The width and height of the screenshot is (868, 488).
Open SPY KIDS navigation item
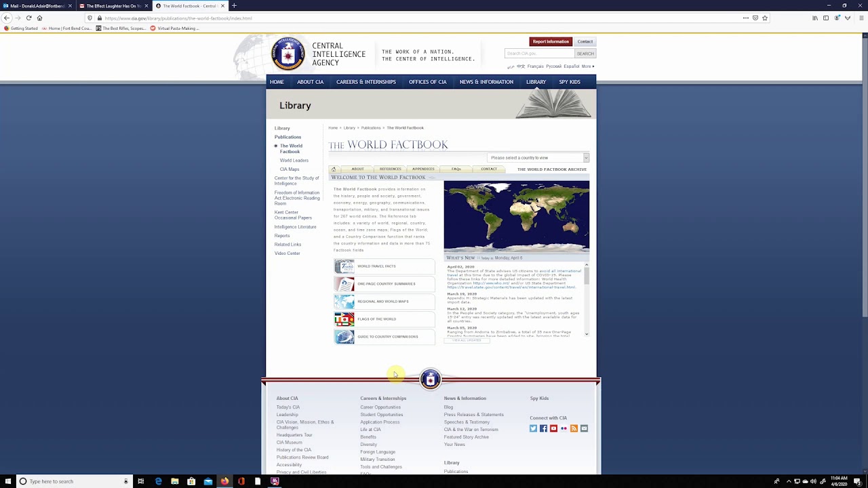(x=570, y=82)
